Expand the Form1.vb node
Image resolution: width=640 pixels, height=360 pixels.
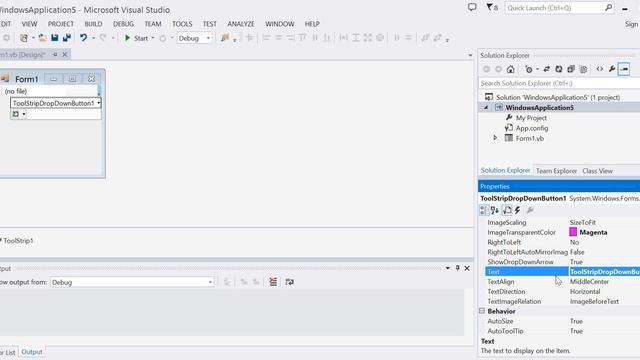496,138
